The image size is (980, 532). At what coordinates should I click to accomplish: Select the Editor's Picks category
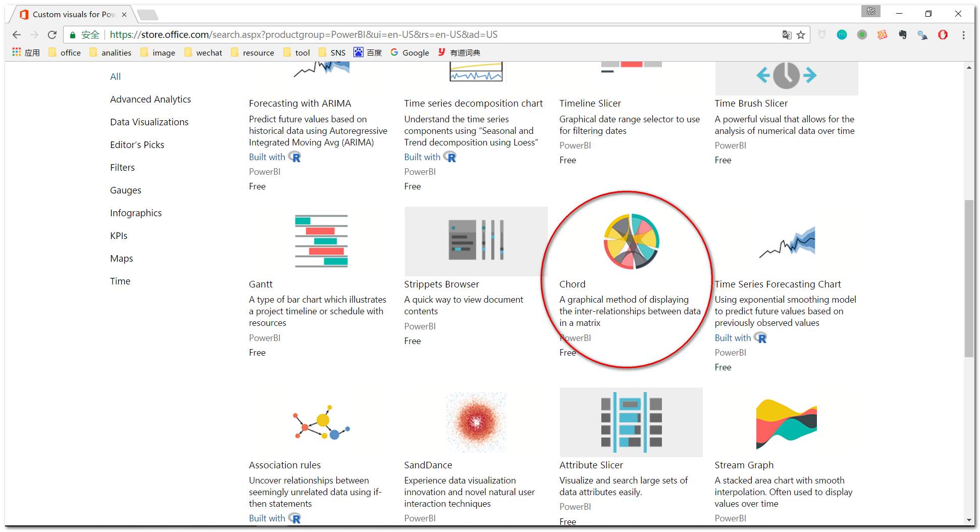click(x=137, y=145)
